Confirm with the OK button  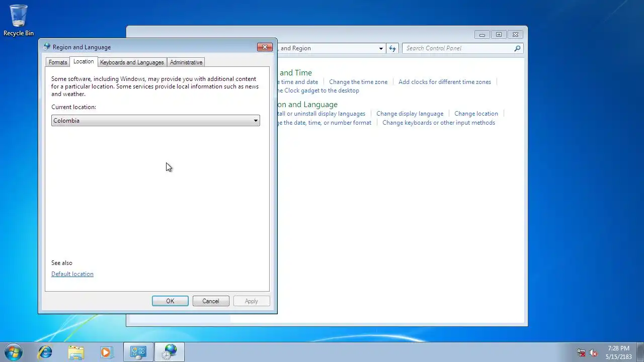pos(170,301)
